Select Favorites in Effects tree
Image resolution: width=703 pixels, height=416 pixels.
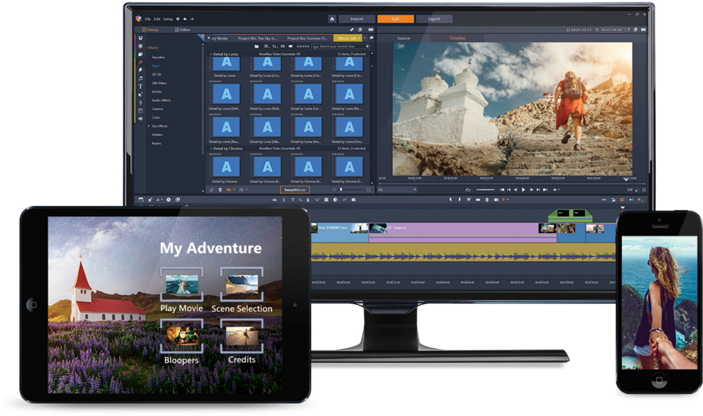pos(158,57)
